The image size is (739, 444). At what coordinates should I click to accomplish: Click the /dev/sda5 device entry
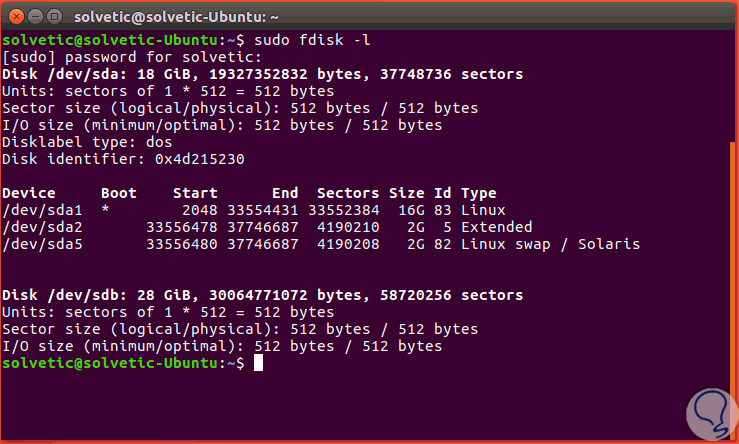click(x=39, y=245)
